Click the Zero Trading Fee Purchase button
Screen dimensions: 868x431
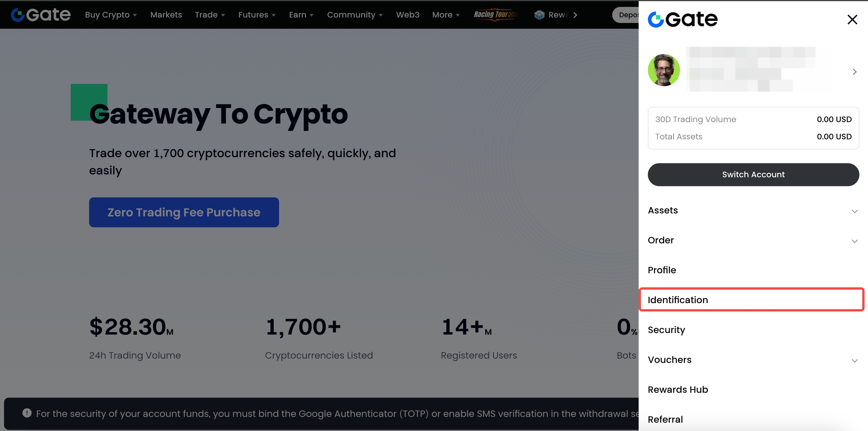(184, 212)
